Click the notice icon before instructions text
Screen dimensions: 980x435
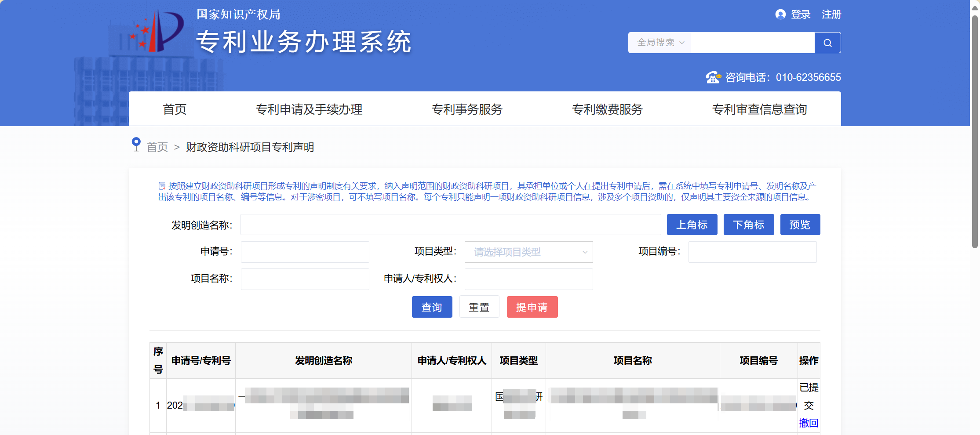162,186
